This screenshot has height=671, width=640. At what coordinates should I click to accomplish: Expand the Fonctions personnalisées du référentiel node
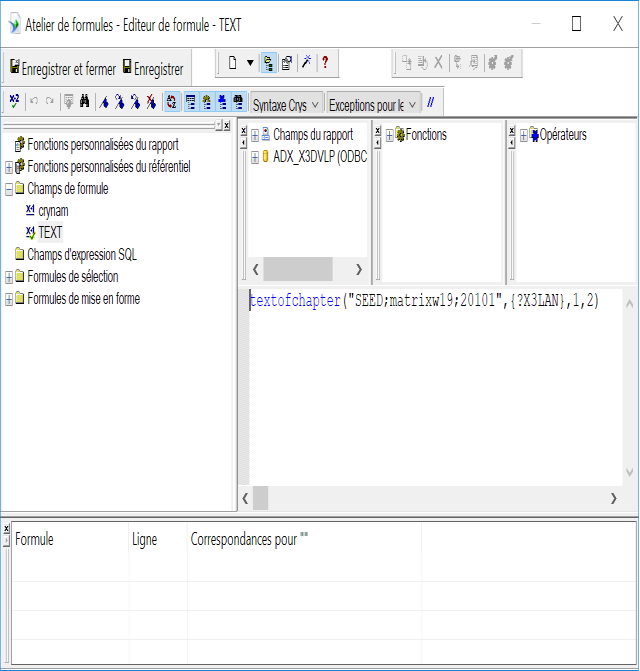pyautogui.click(x=9, y=167)
